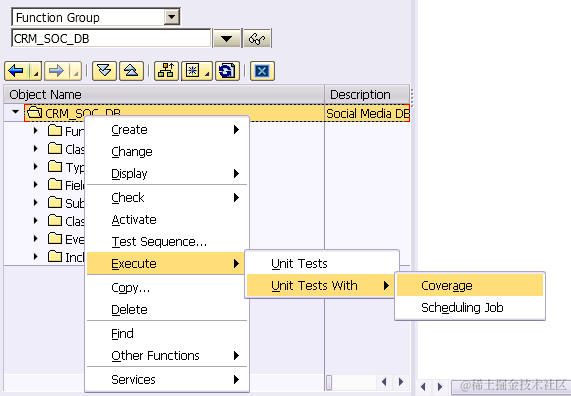This screenshot has width=571, height=396.
Task: Open the forward arrow history dropdown
Action: tap(75, 71)
